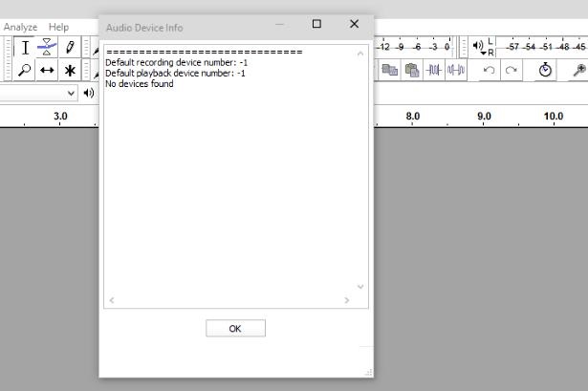The height and width of the screenshot is (391, 588).
Task: Click the playback level meter at -51
Action: tap(547, 47)
